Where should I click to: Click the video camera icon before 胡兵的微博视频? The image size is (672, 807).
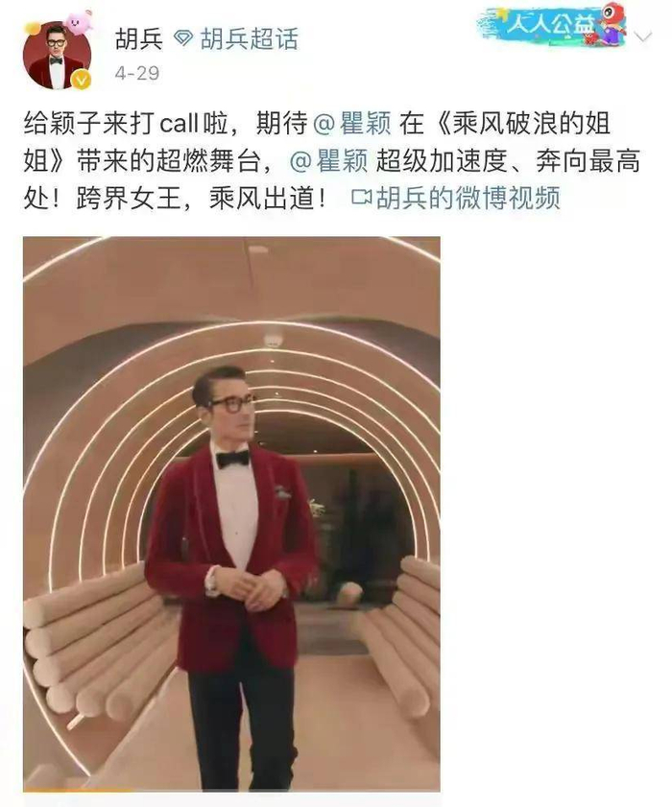pos(362,198)
